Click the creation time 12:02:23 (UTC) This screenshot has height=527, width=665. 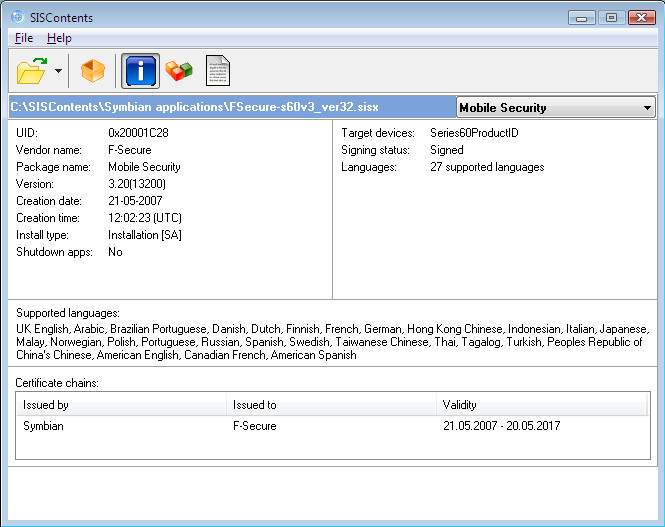tap(145, 218)
